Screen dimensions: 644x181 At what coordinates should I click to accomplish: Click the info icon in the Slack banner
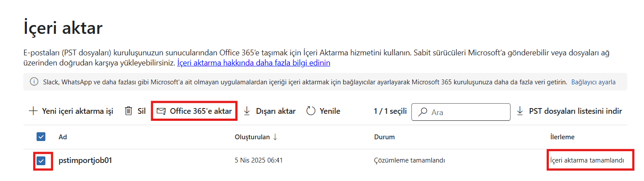pyautogui.click(x=33, y=82)
